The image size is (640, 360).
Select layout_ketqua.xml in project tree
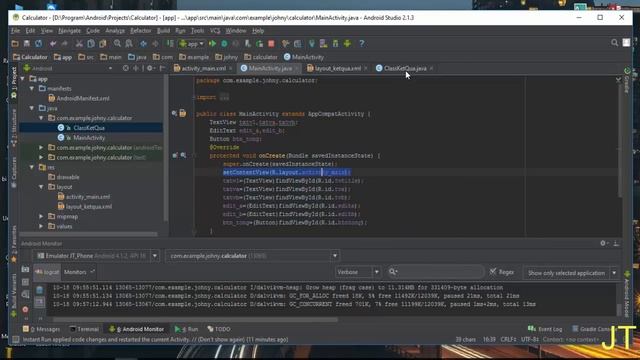click(x=89, y=207)
